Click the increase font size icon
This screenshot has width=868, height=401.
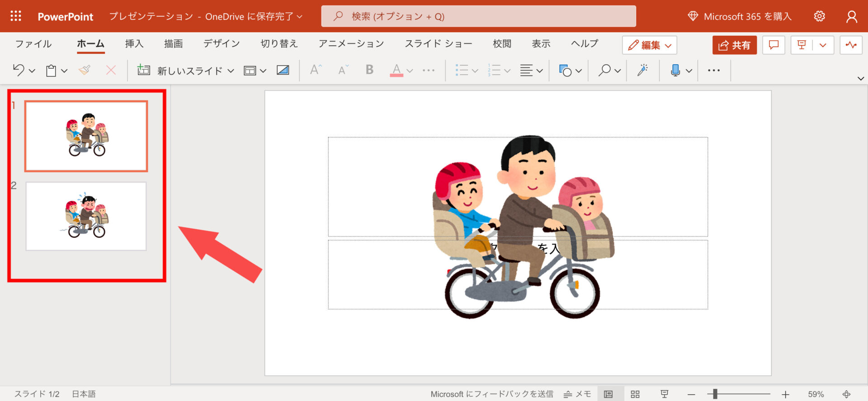[x=316, y=70]
